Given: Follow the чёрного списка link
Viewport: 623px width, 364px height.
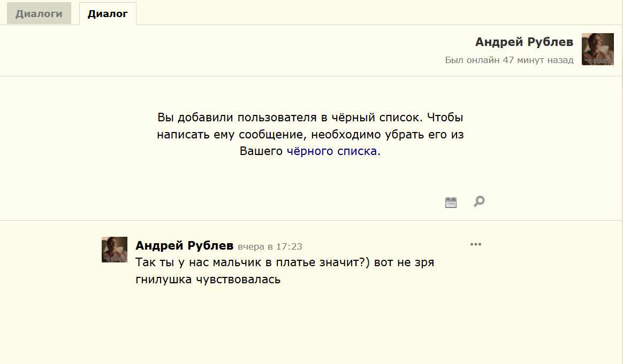Looking at the screenshot, I should (332, 151).
